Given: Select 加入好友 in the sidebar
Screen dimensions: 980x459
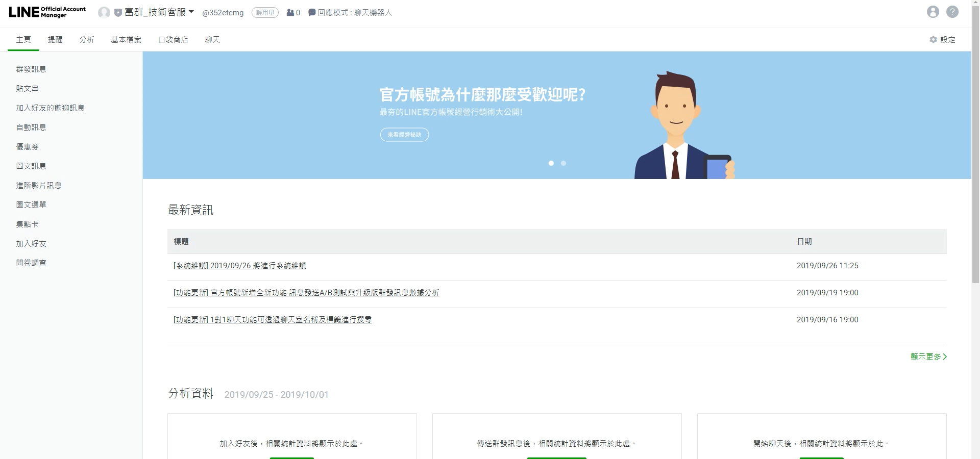Looking at the screenshot, I should coord(31,244).
